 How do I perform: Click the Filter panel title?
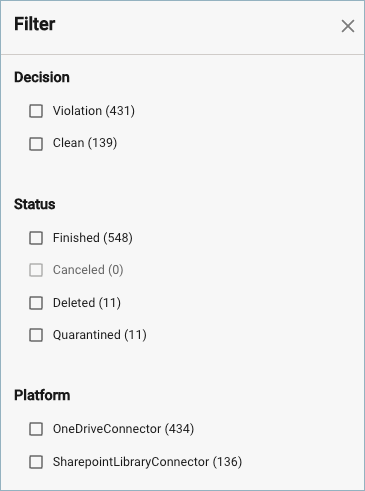35,24
